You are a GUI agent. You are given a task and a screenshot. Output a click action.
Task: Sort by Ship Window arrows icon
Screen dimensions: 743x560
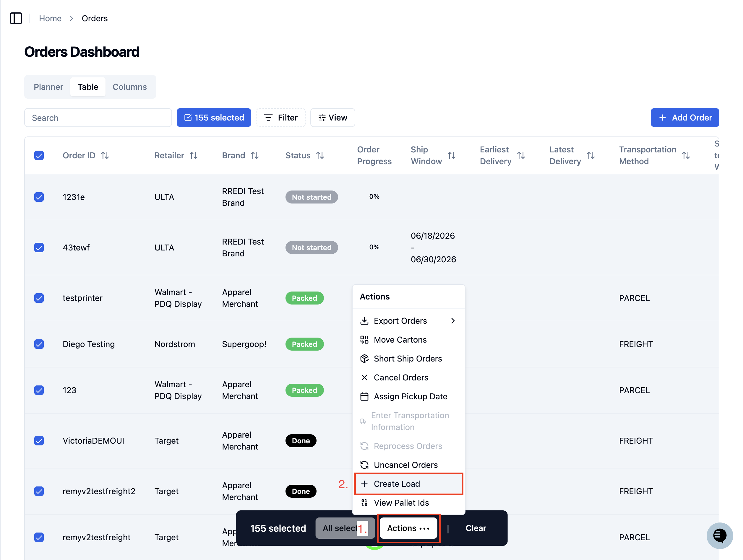coord(452,155)
